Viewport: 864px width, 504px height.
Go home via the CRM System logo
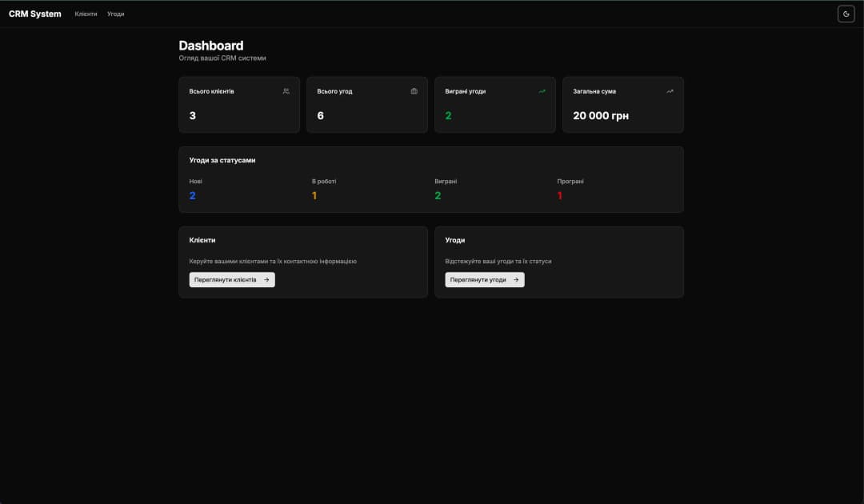35,14
